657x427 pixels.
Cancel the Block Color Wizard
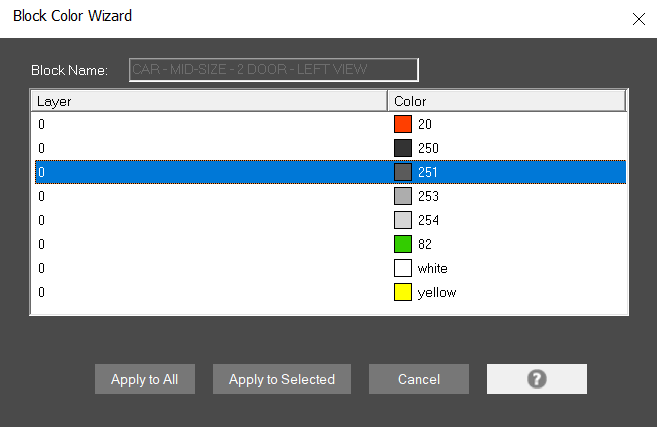pos(418,379)
